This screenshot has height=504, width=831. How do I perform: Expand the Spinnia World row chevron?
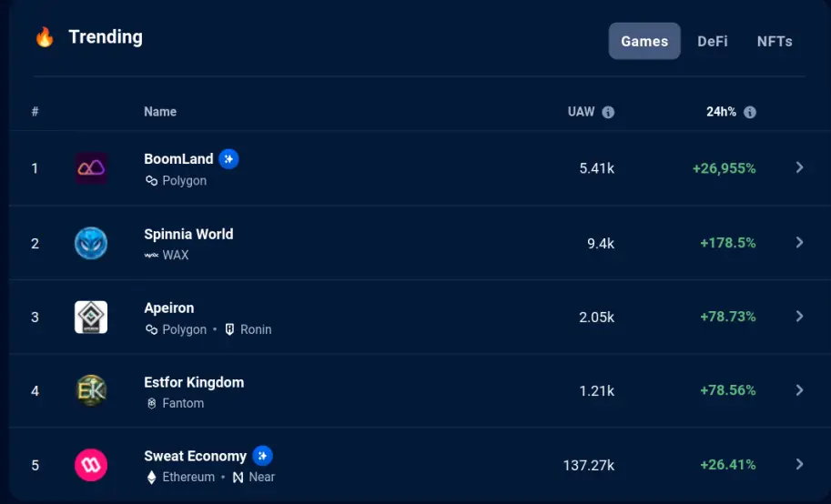pos(799,242)
